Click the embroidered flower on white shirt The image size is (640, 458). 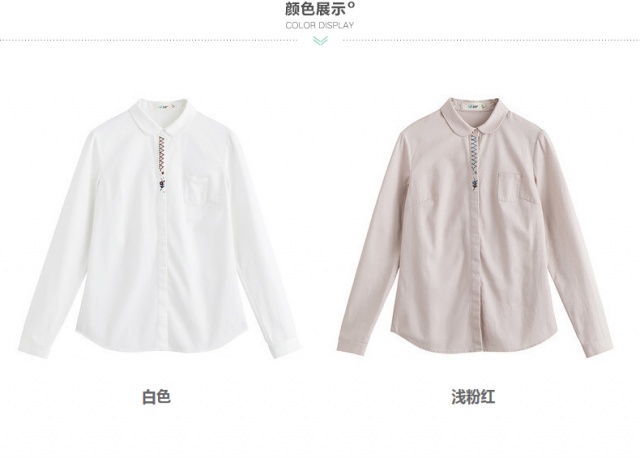coord(162,184)
